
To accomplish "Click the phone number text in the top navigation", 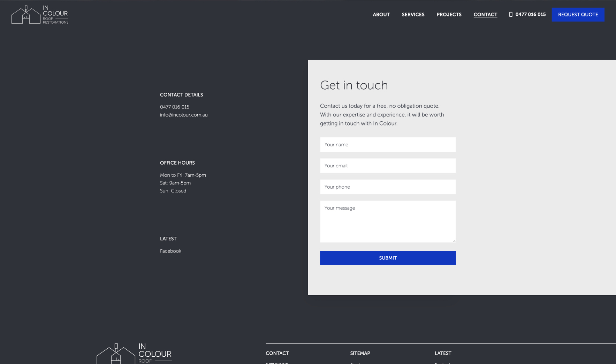I will [530, 15].
